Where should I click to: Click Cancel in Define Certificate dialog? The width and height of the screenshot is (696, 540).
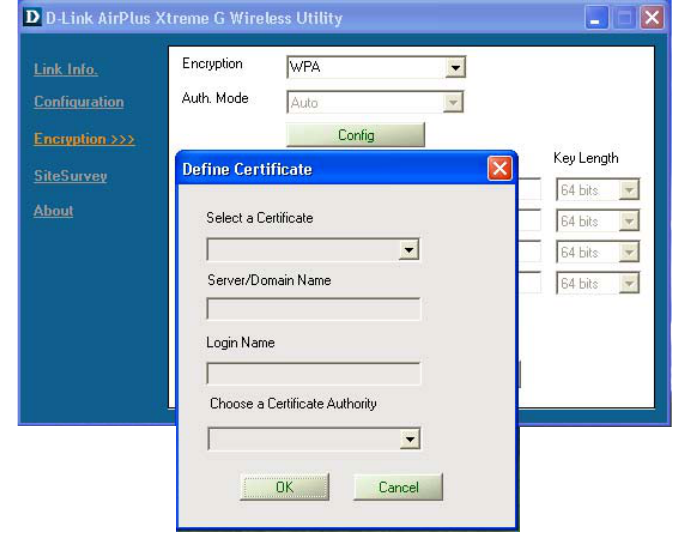coord(398,487)
